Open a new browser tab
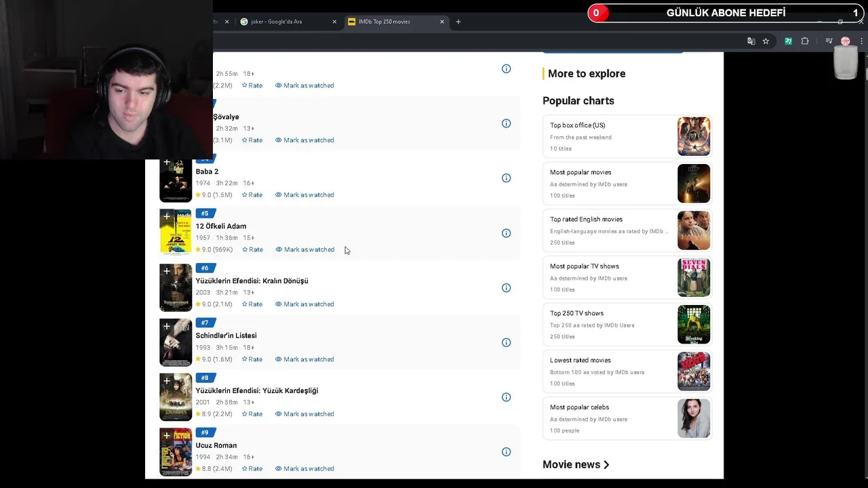The image size is (868, 488). point(458,22)
